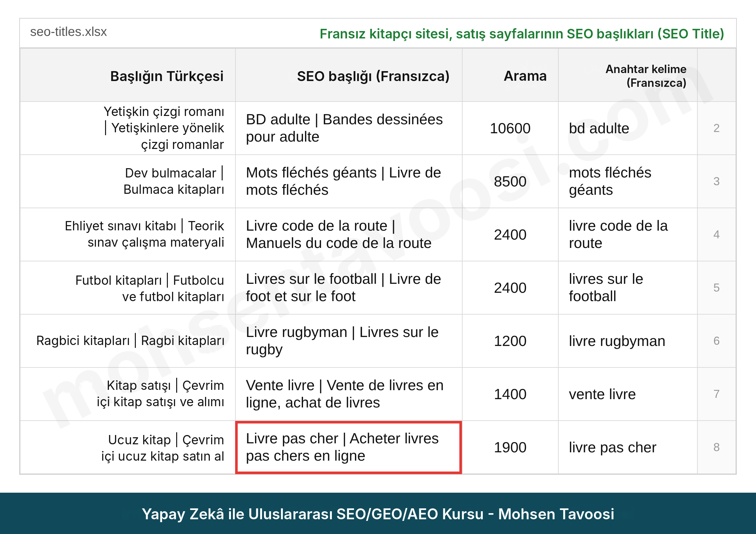756x534 pixels.
Task: Select cell 'Vente livre | Vente de livres en ligne'
Action: (x=349, y=394)
